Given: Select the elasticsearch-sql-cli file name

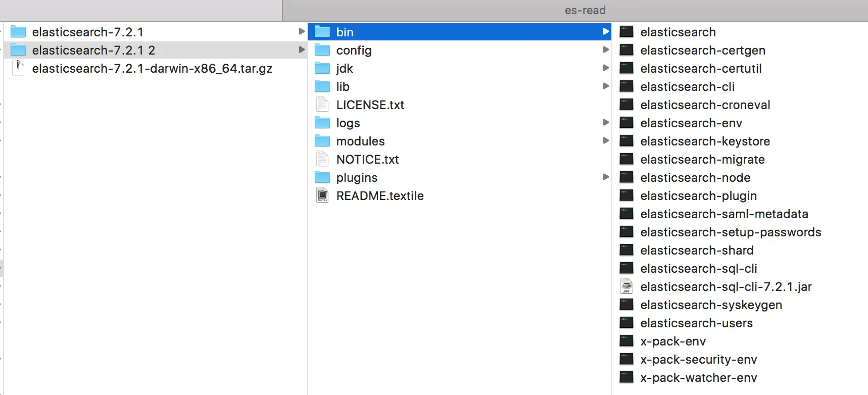Looking at the screenshot, I should [699, 269].
